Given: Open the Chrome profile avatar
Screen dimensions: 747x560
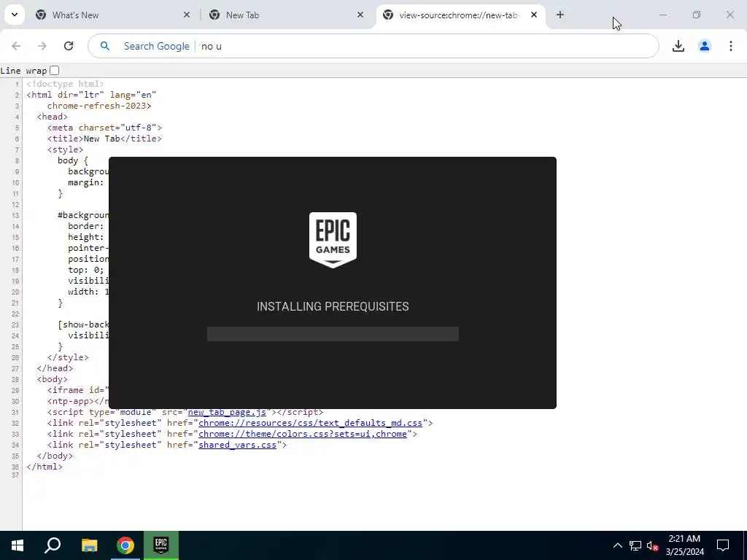Looking at the screenshot, I should coord(705,46).
